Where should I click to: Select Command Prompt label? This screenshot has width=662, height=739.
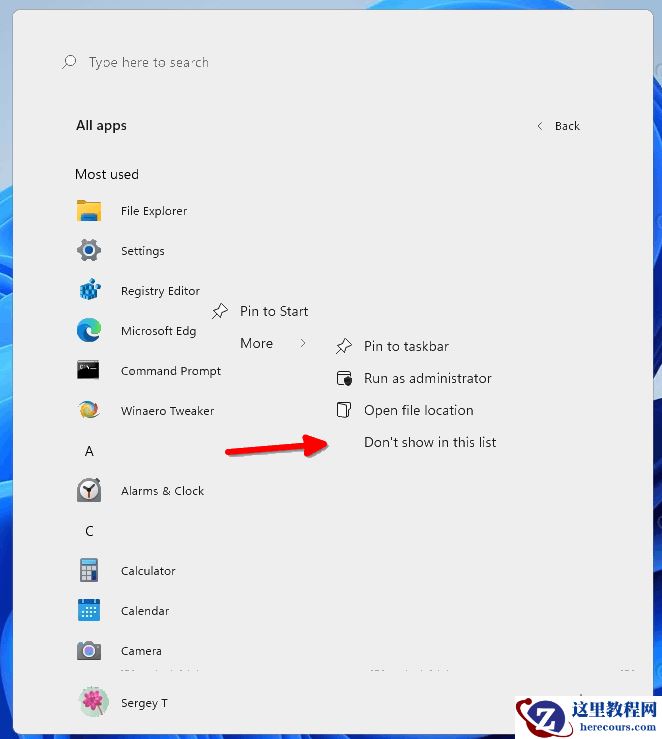[x=171, y=371]
